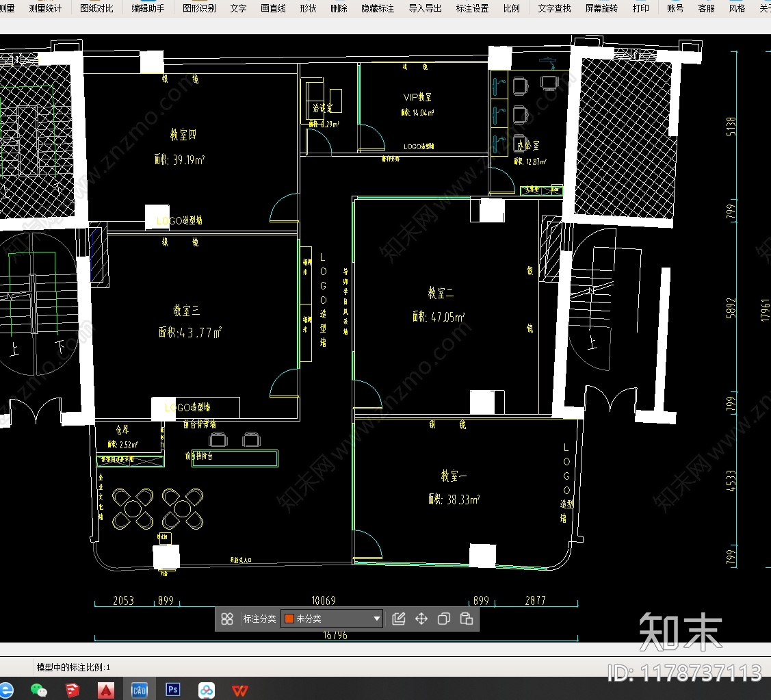Click 屏幕旋转 screen rotate

(601, 8)
